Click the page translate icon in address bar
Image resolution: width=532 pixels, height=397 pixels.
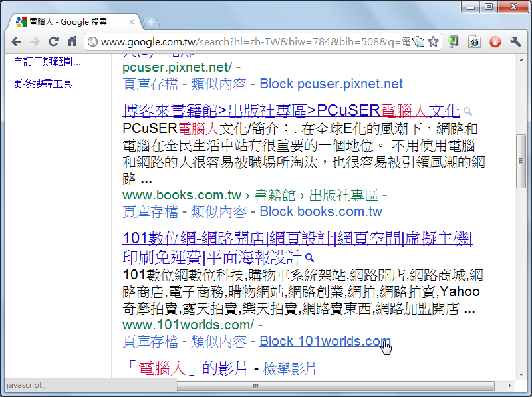[x=418, y=42]
